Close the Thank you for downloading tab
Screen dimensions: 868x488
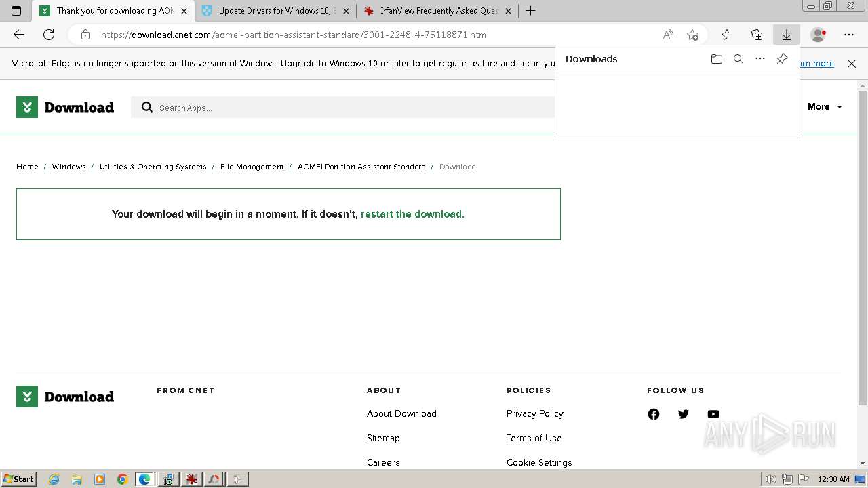click(x=184, y=11)
